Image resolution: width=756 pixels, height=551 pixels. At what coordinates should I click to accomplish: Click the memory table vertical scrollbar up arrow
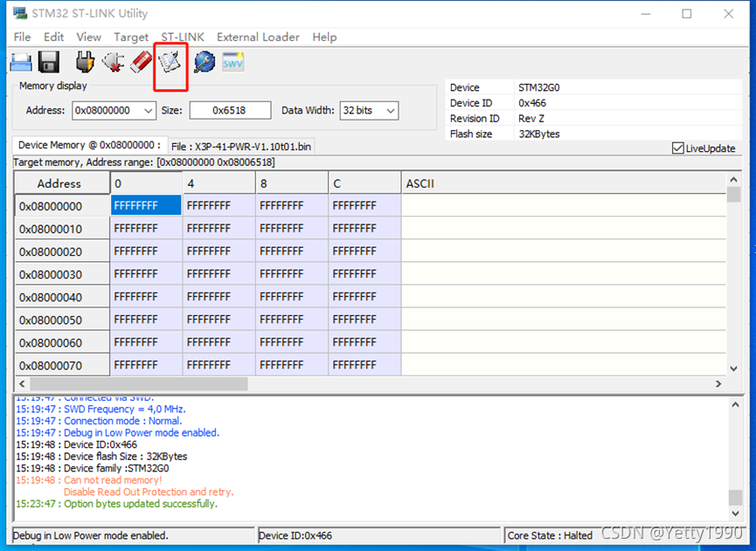point(733,180)
